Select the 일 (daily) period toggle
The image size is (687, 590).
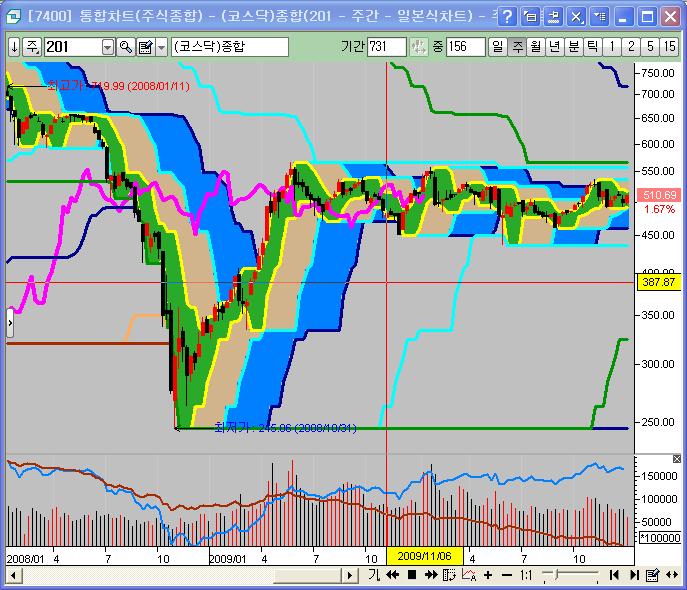pyautogui.click(x=498, y=47)
